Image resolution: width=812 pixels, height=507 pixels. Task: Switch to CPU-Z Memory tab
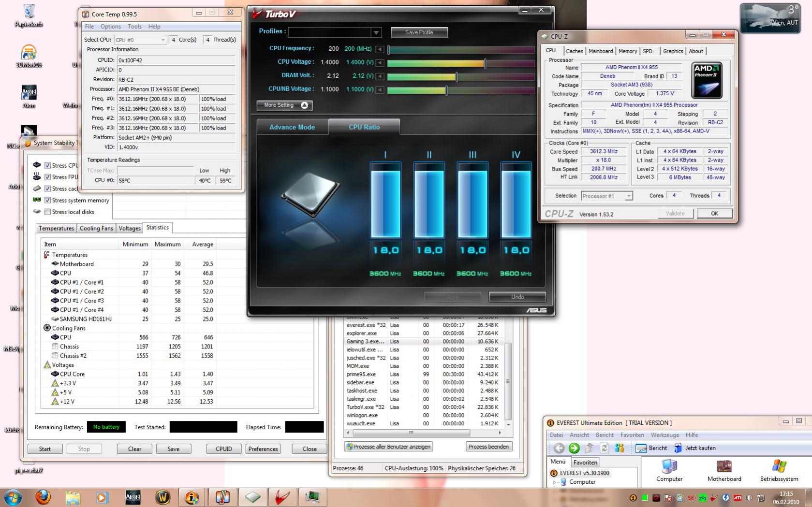pyautogui.click(x=628, y=51)
